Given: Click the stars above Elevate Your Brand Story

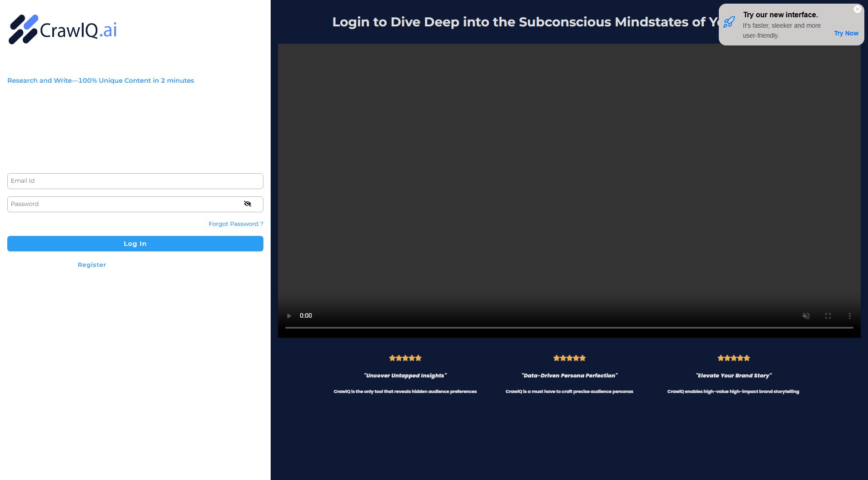Looking at the screenshot, I should [733, 358].
